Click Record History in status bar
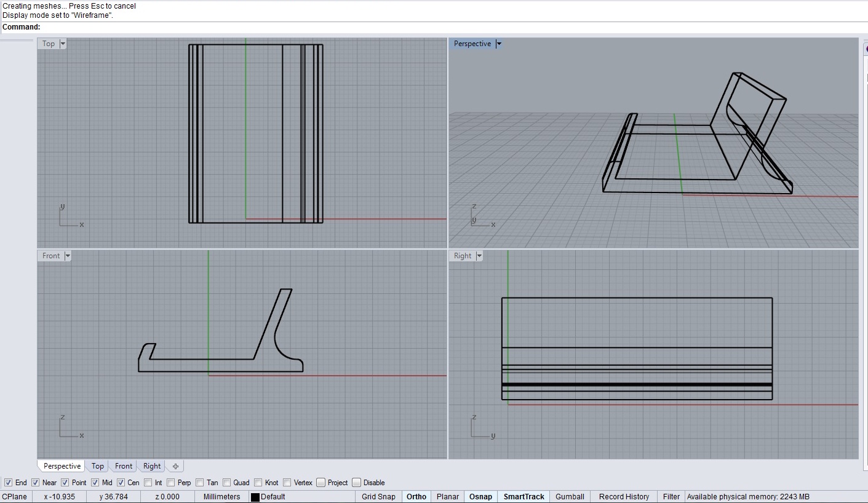This screenshot has height=503, width=868. coord(624,497)
